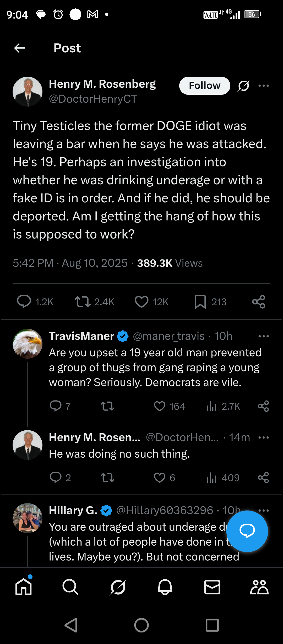Open more options on main post
This screenshot has width=283, height=644.
click(x=264, y=86)
